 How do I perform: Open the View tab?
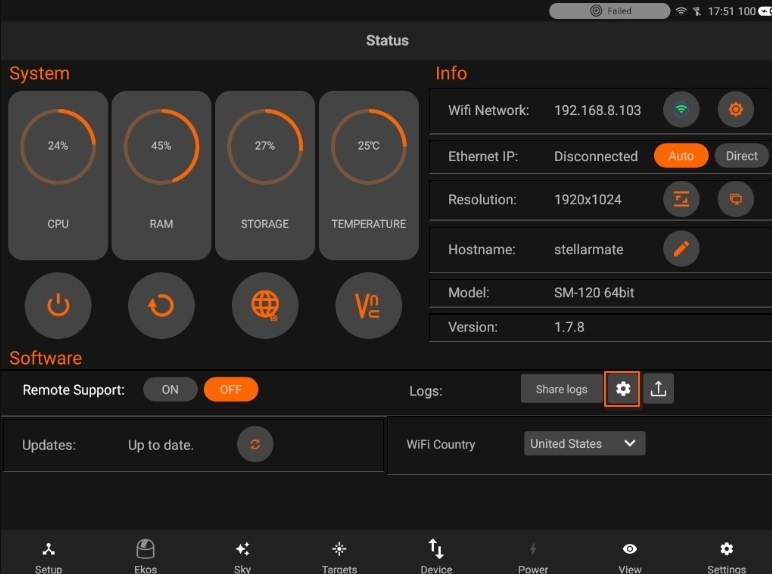(x=630, y=557)
